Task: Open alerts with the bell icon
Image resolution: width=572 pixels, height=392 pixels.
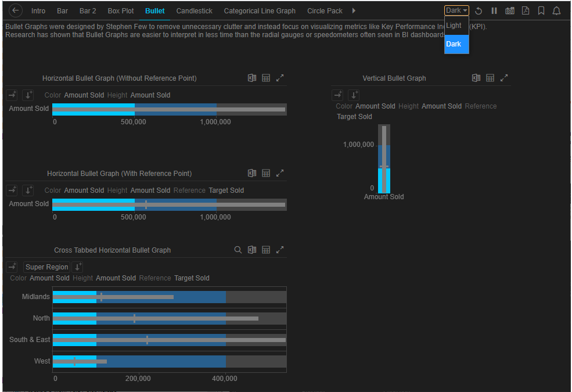Action: click(556, 11)
